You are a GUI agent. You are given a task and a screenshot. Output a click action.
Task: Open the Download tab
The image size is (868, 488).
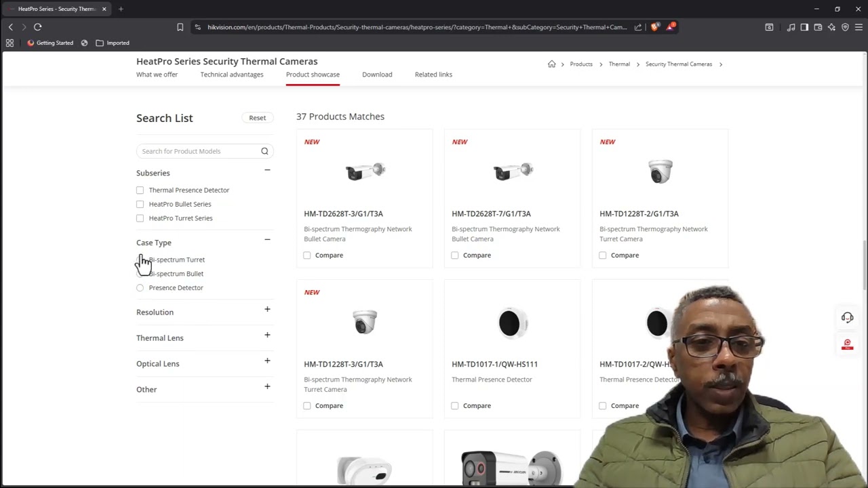click(377, 75)
